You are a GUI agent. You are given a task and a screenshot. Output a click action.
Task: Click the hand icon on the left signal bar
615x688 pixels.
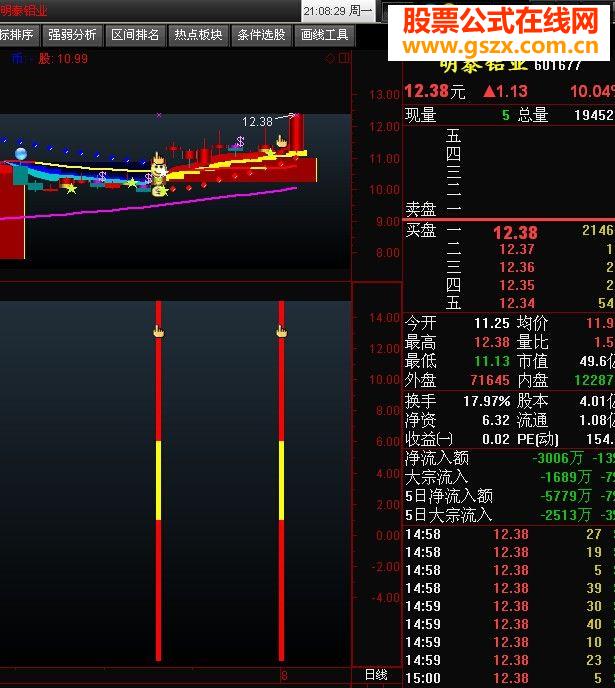click(158, 332)
